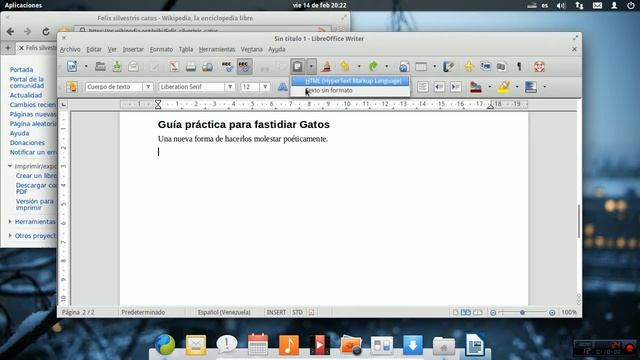Choose Texto sin formato paste option
The width and height of the screenshot is (640, 360).
click(x=350, y=90)
